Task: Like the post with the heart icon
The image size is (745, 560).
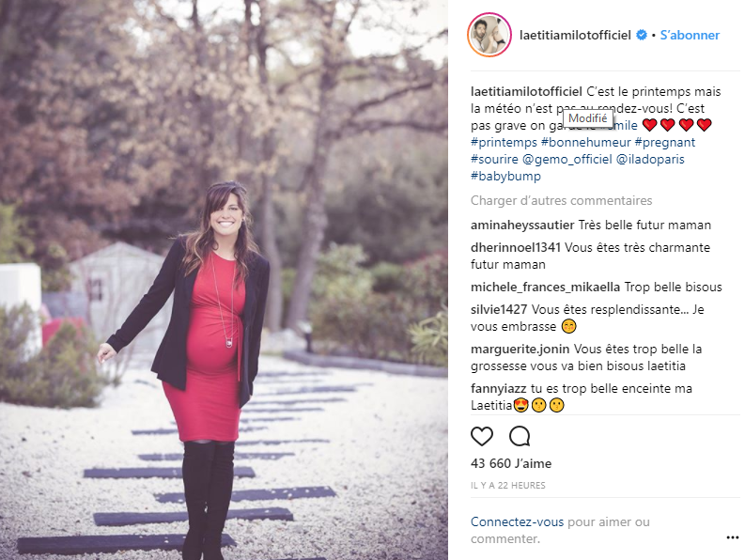Action: click(482, 436)
